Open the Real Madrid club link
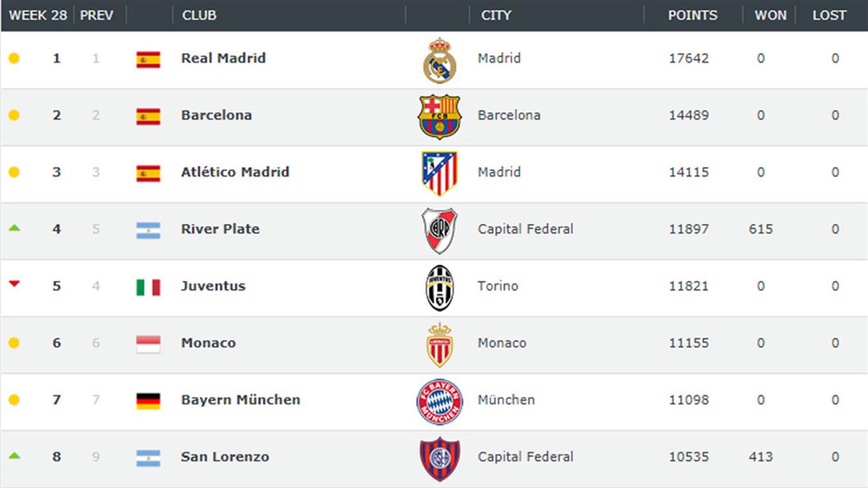Image resolution: width=868 pixels, height=488 pixels. point(223,58)
